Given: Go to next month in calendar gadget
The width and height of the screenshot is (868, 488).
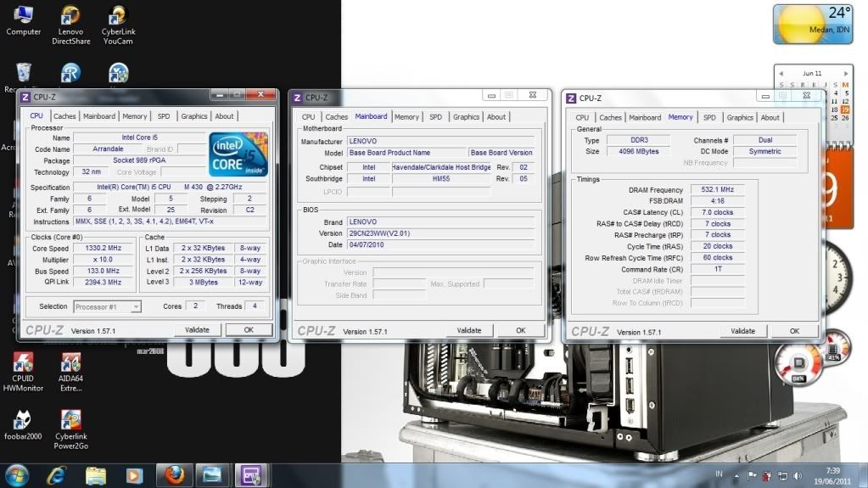Looking at the screenshot, I should click(846, 73).
